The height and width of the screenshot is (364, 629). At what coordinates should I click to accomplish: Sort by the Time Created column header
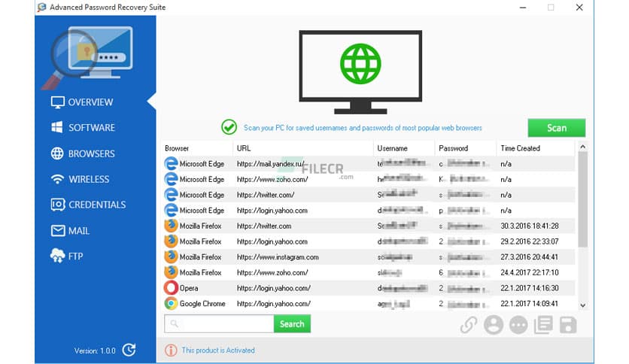click(x=535, y=148)
